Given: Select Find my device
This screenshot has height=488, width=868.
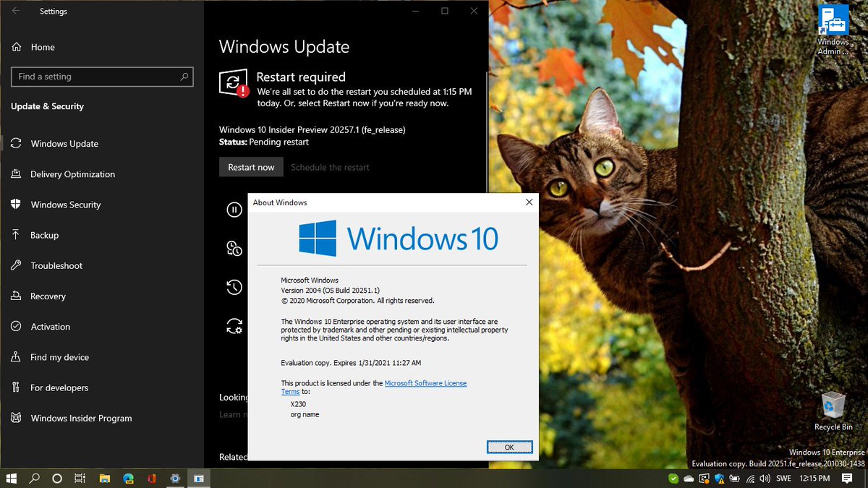Looking at the screenshot, I should (x=102, y=357).
